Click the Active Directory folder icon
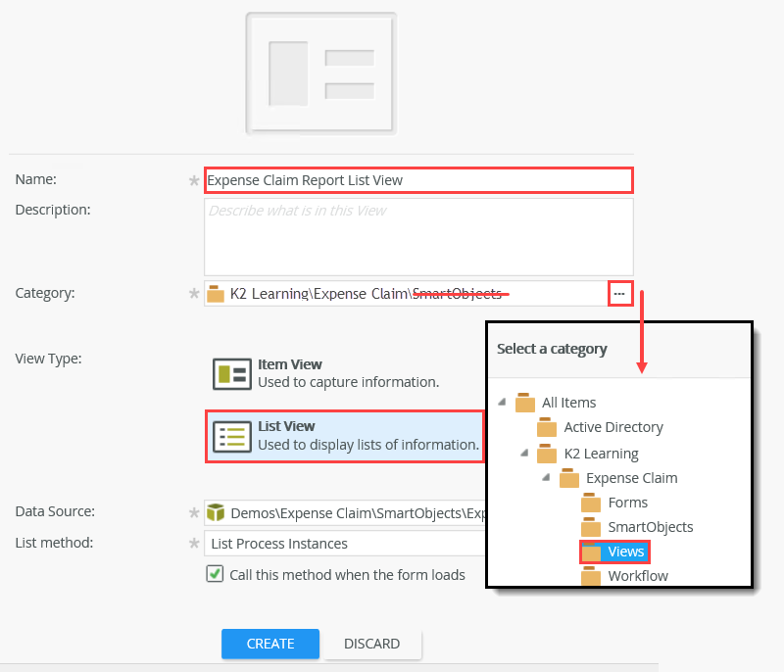 coord(546,428)
